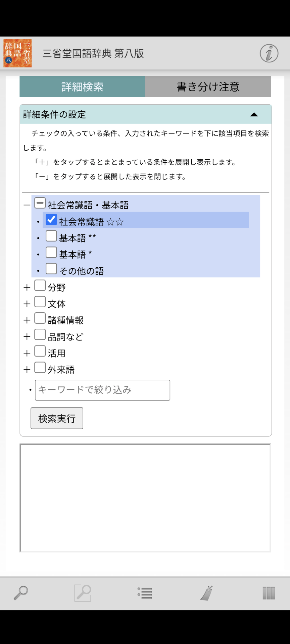Image resolution: width=290 pixels, height=644 pixels.
Task: Focus the キーワードで絞り込み input field
Action: pos(102,390)
